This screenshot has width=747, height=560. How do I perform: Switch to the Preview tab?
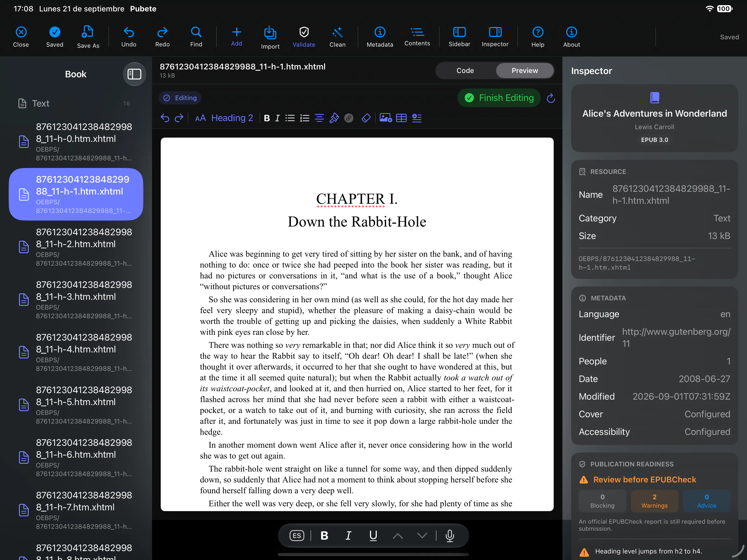(x=524, y=70)
